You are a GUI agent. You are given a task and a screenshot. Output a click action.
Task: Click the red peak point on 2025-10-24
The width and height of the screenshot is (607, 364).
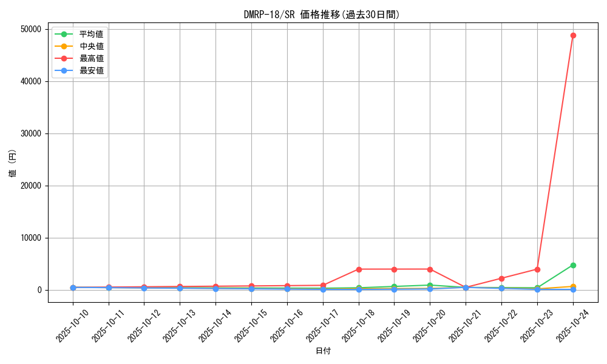click(x=573, y=35)
